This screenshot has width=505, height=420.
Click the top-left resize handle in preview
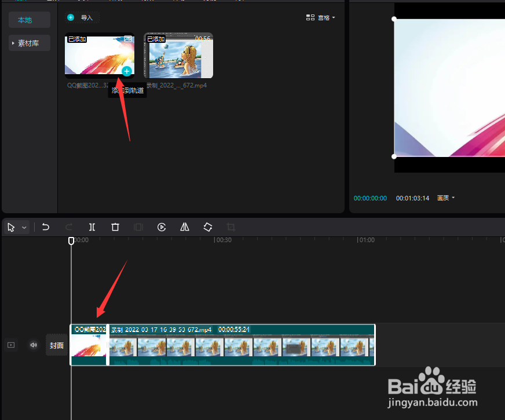(x=394, y=19)
